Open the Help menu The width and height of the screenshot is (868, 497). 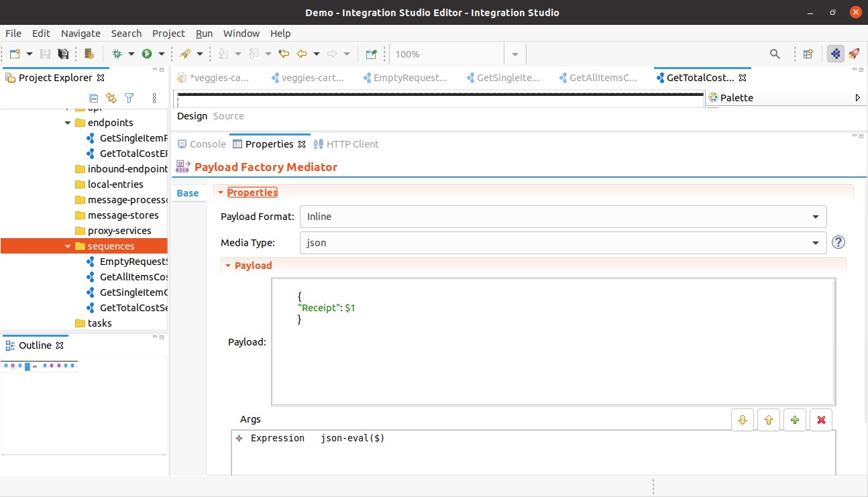pos(280,34)
